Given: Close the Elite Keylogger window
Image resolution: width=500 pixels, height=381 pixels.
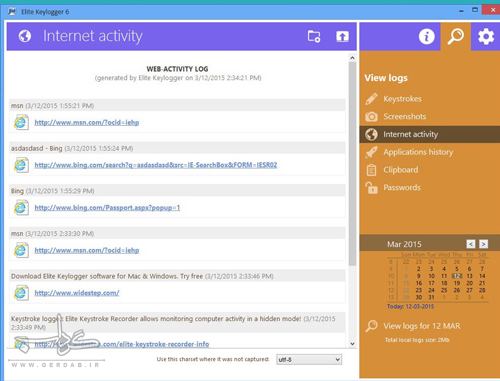Looking at the screenshot, I should click(493, 10).
